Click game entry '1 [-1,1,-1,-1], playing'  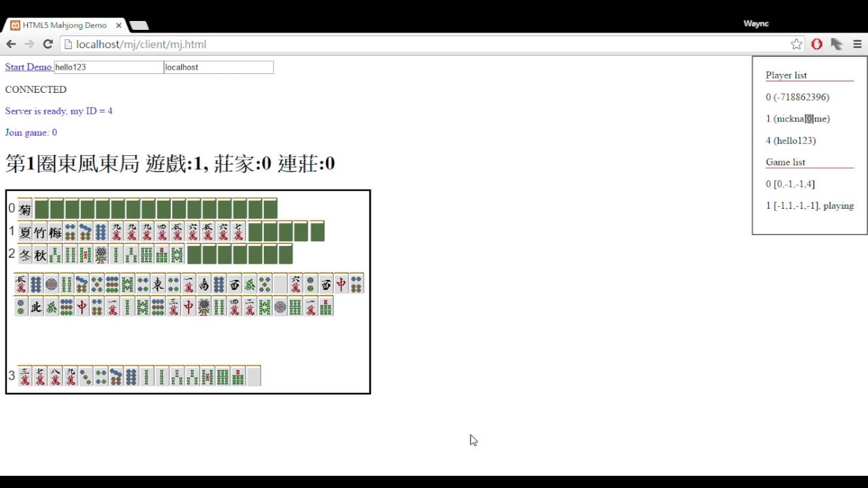[810, 205]
